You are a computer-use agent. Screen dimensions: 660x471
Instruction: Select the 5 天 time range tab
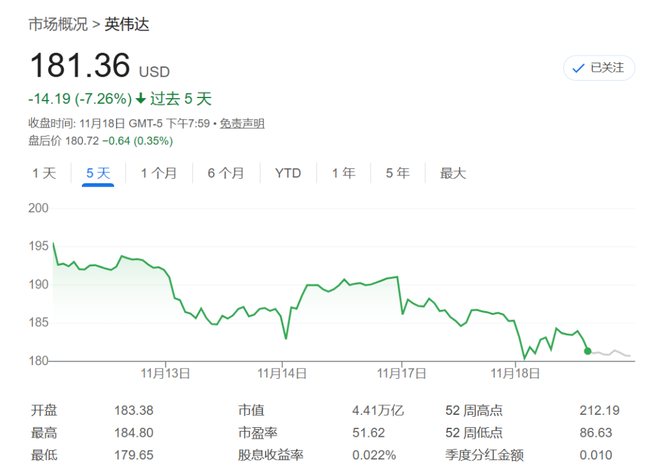click(98, 173)
